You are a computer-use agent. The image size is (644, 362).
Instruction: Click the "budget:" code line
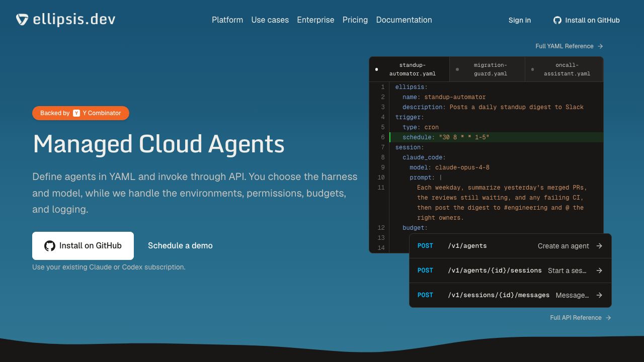pyautogui.click(x=415, y=228)
